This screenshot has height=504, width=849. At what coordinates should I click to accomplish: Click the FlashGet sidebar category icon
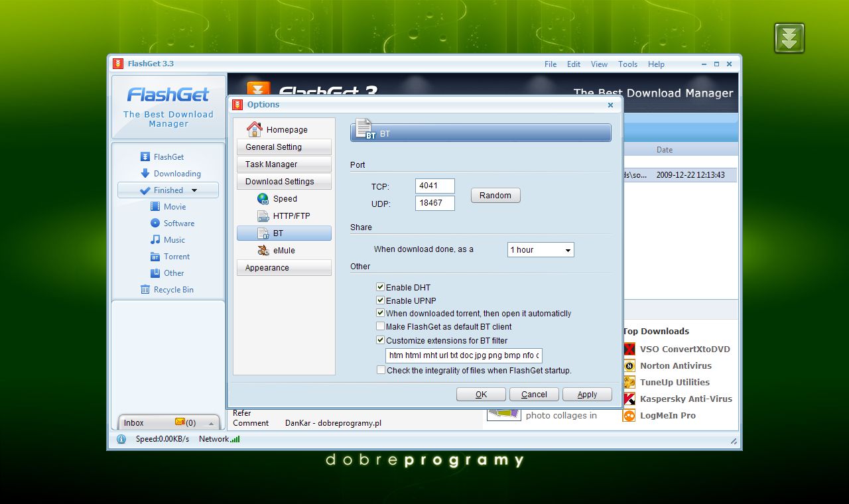[x=145, y=157]
